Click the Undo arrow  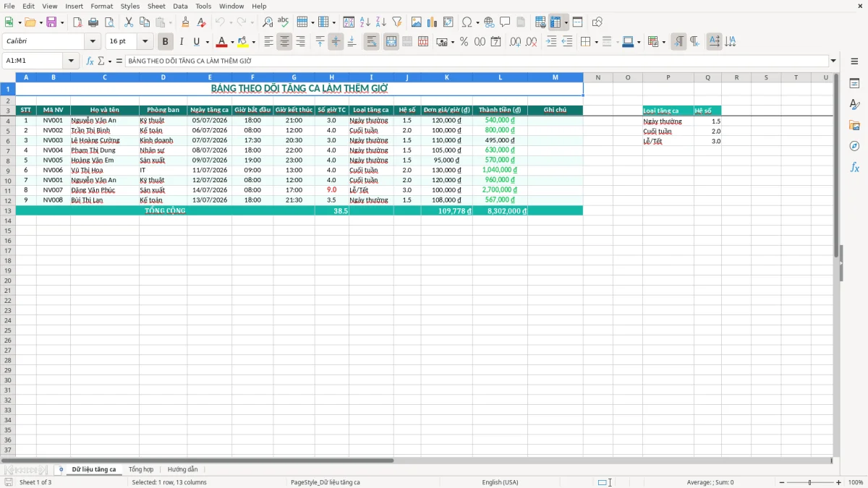[x=220, y=22]
